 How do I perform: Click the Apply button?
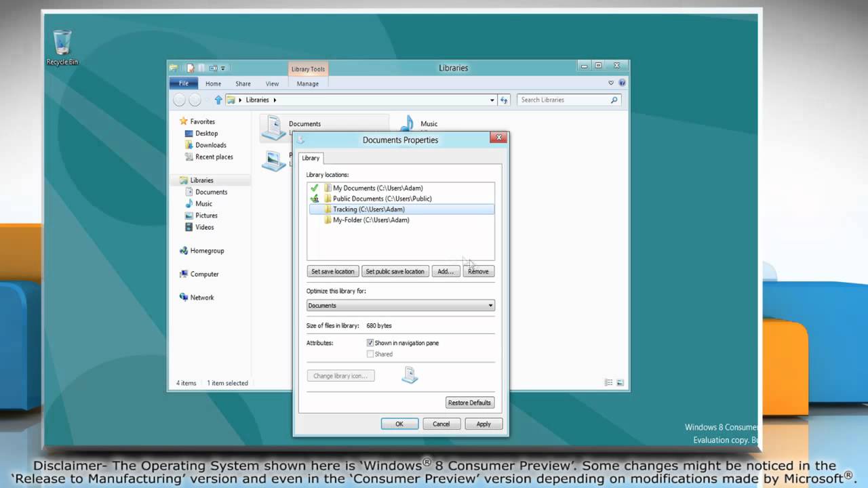(484, 424)
